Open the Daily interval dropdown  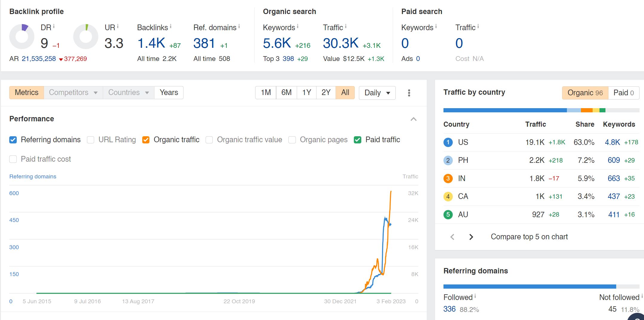pos(377,93)
